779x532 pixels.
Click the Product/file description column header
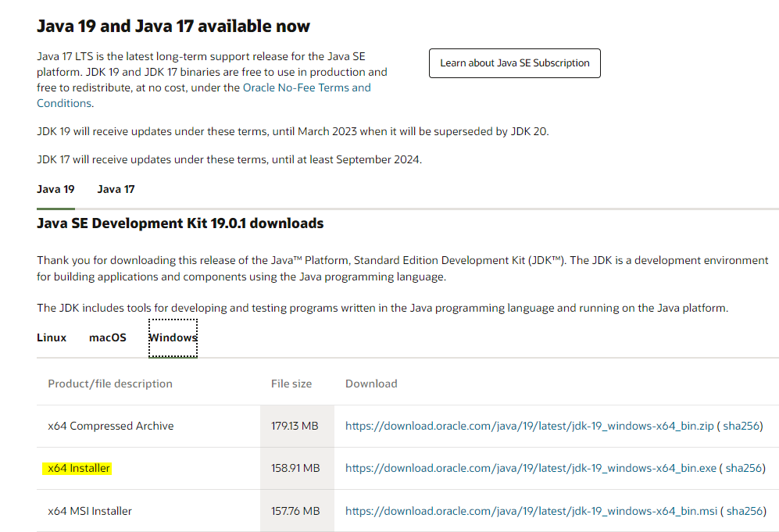110,384
